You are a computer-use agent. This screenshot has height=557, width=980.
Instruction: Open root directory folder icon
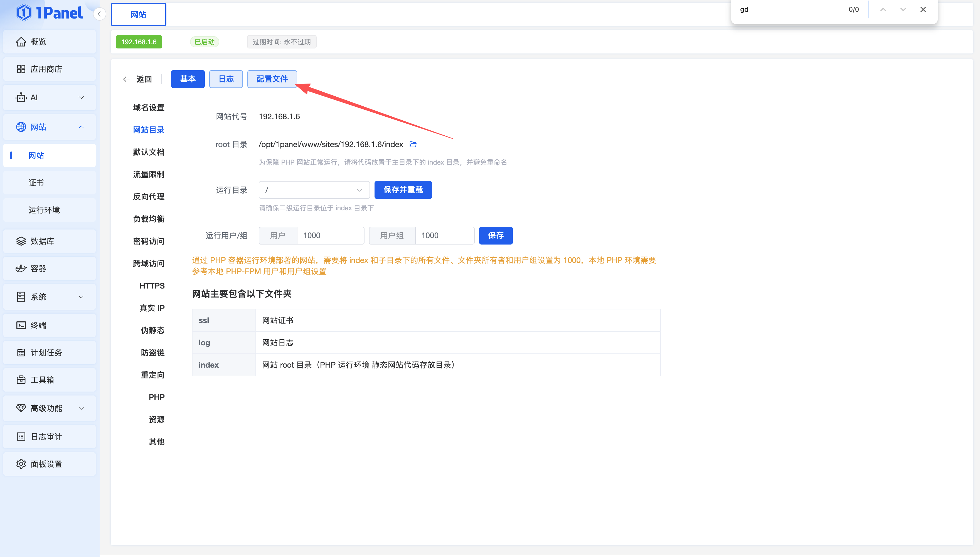pyautogui.click(x=413, y=144)
